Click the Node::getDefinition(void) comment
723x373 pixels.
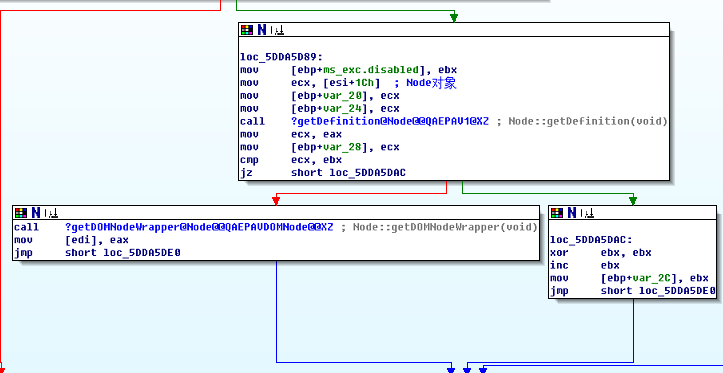pos(587,121)
